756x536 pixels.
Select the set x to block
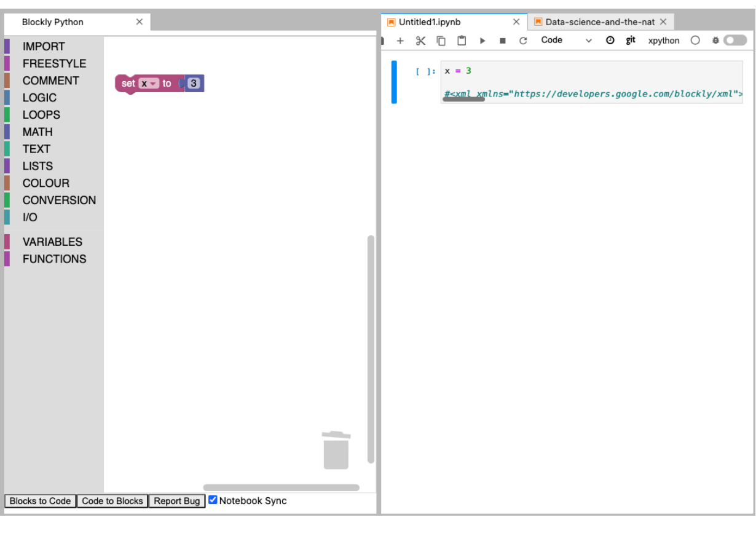128,84
